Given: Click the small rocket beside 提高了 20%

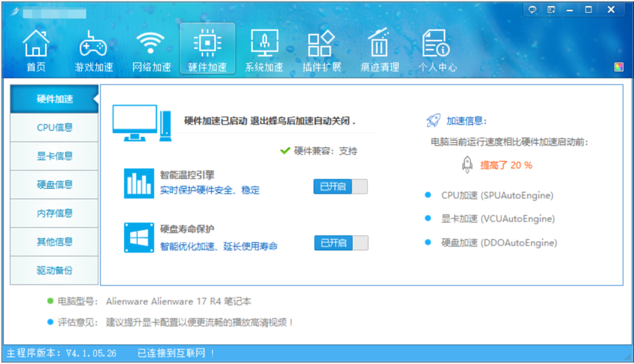Looking at the screenshot, I should (467, 164).
